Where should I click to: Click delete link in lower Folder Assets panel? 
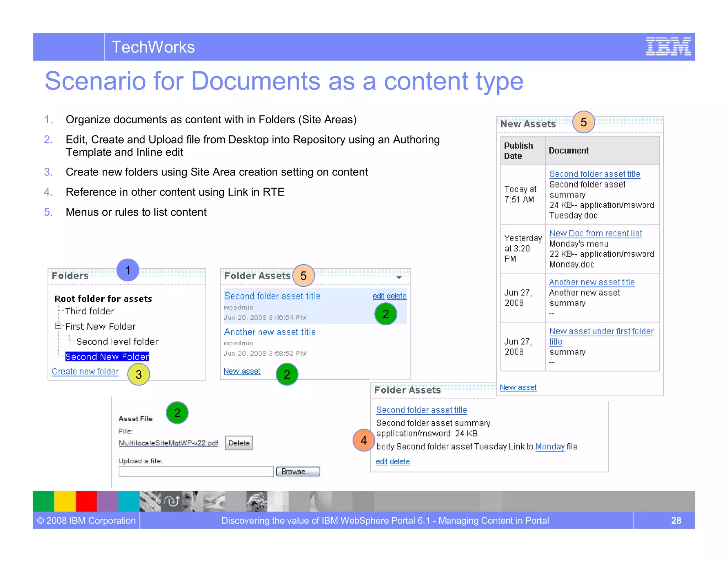pos(400,461)
